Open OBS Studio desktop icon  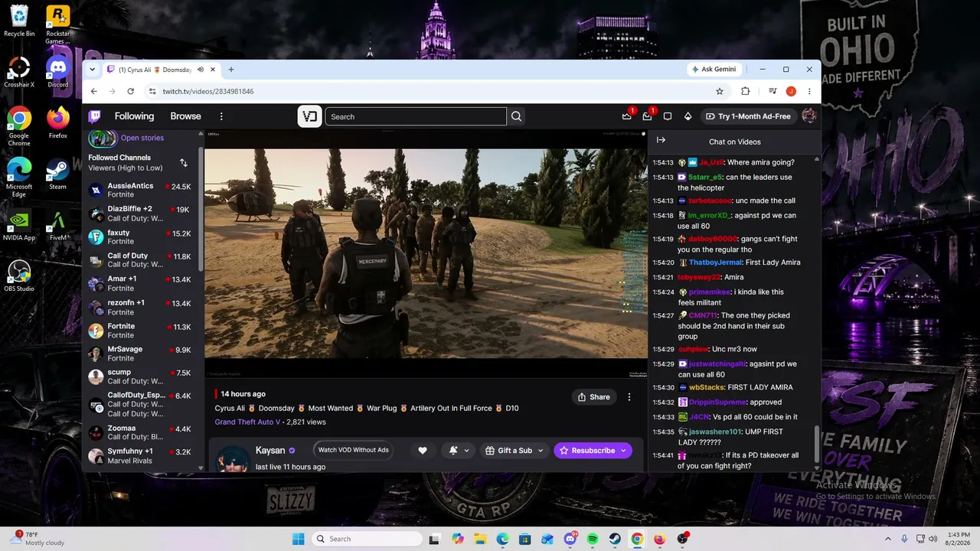(x=19, y=275)
